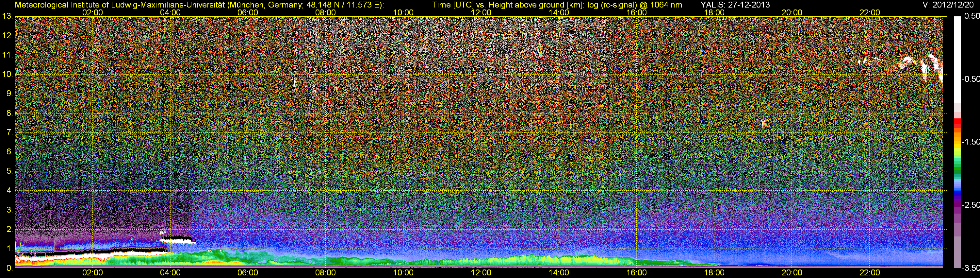Click the 2 km height axis label
The height and width of the screenshot is (278, 980).
(9, 229)
